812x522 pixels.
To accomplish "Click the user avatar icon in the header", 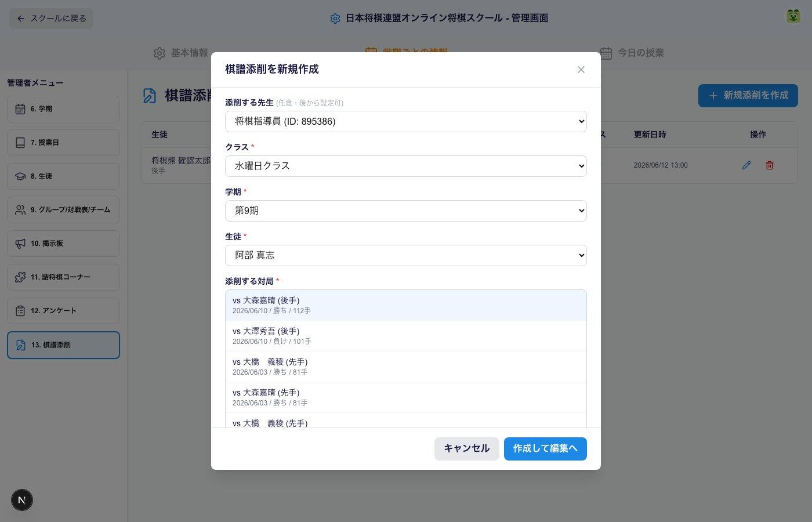I will (x=793, y=16).
